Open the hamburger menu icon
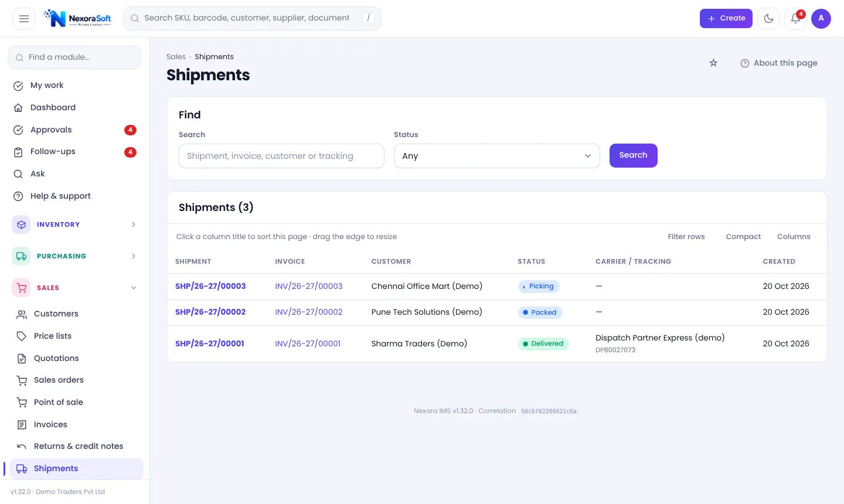 coord(24,19)
